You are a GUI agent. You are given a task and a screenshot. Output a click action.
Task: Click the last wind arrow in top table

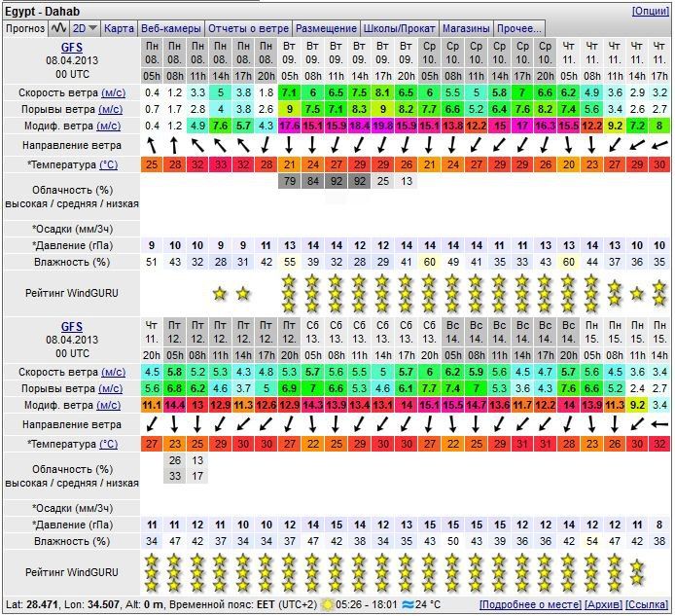pyautogui.click(x=660, y=145)
